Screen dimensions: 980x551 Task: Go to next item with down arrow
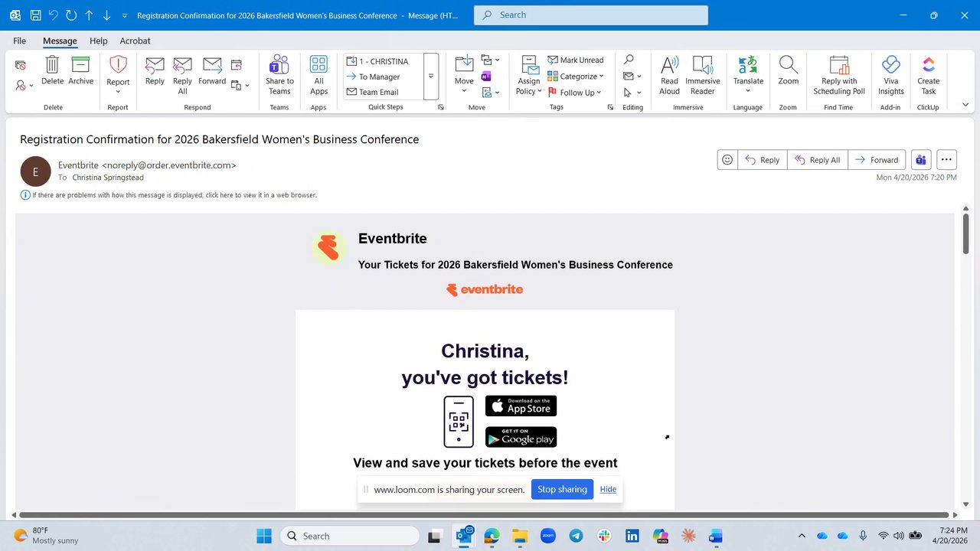106,15
